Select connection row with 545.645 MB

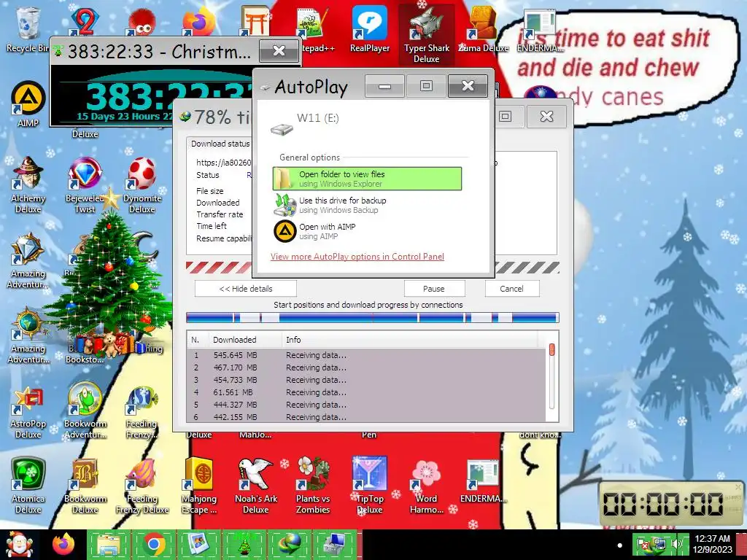click(367, 355)
